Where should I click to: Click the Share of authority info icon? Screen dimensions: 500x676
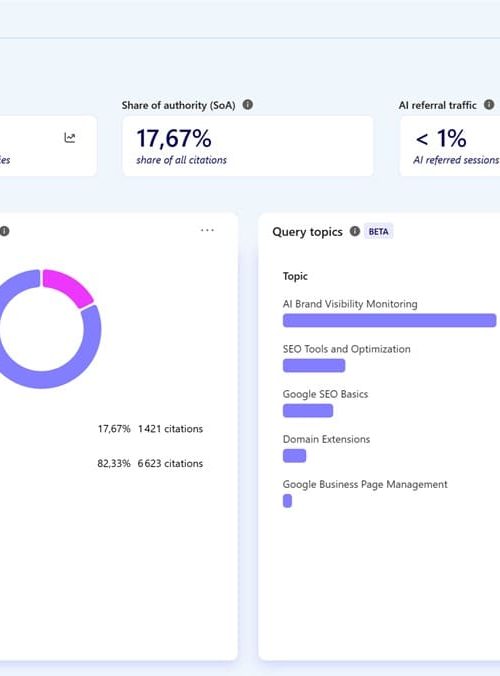(247, 105)
